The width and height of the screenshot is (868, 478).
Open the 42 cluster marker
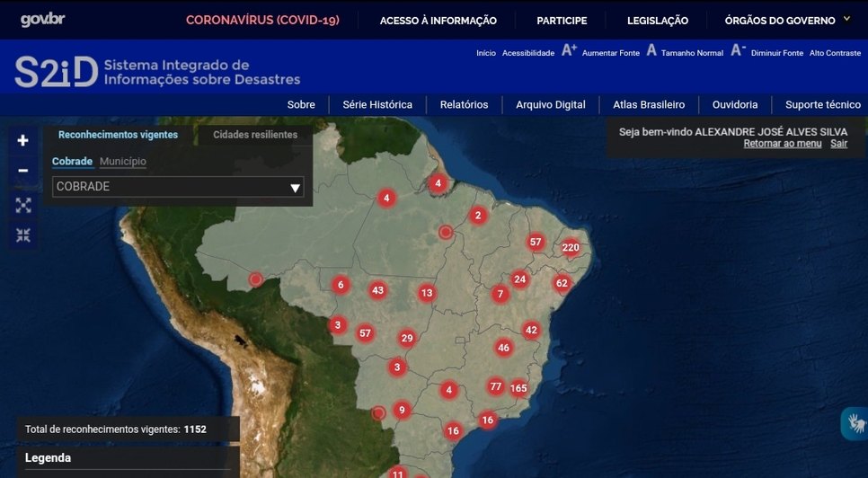[531, 331]
